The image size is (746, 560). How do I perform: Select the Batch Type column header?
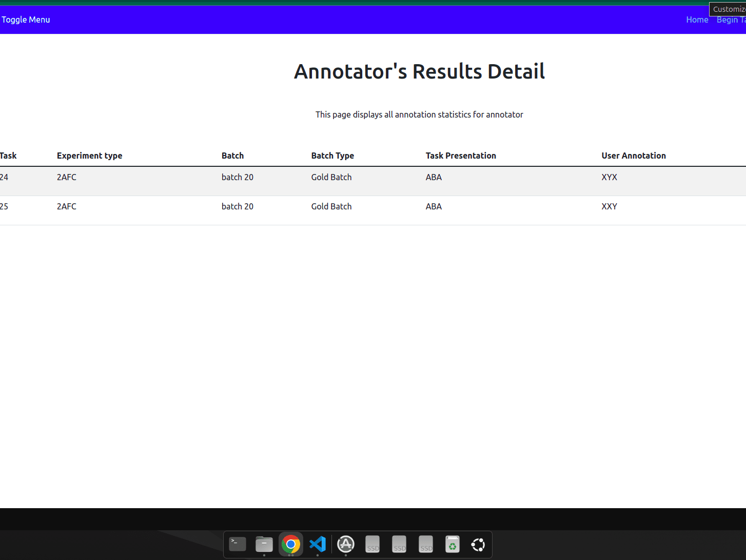pos(332,156)
